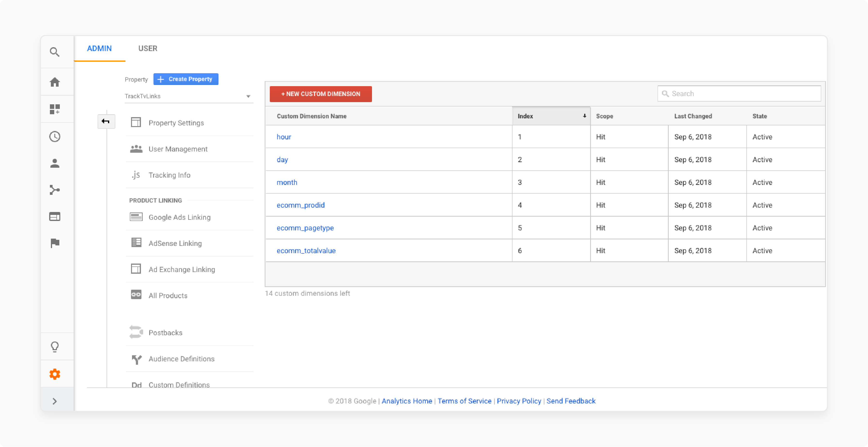Image resolution: width=868 pixels, height=447 pixels.
Task: Open Acquisition reports branching icon
Action: pos(54,190)
